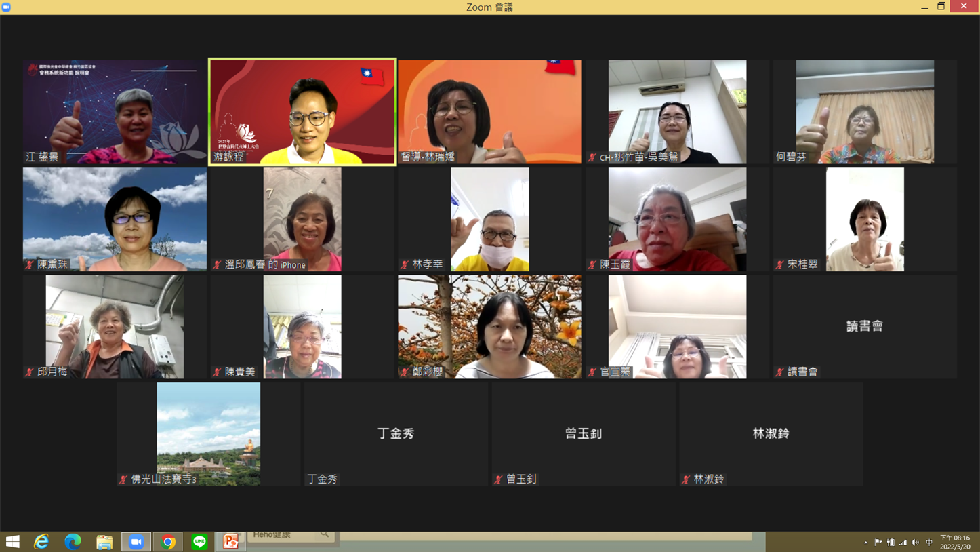
Task: Select the 佛光山法寶寺3 temple video tile
Action: 209,433
